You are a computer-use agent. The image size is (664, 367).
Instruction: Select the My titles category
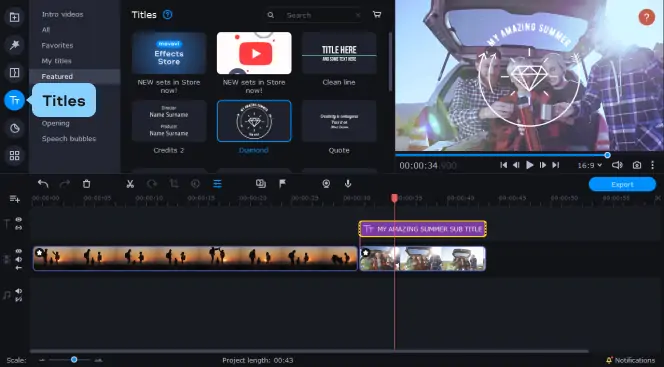56,61
